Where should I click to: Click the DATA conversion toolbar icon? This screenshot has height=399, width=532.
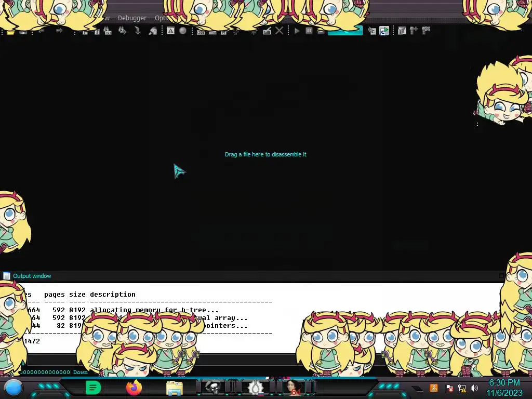[212, 33]
